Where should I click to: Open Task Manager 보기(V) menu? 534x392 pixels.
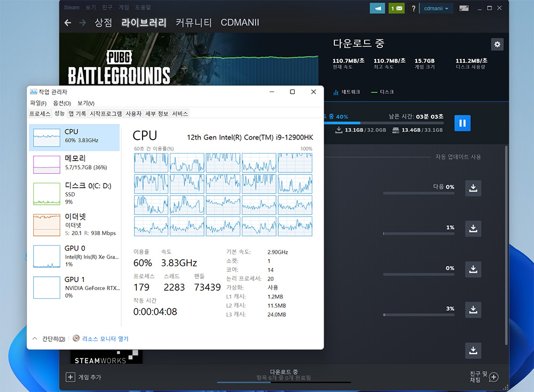click(x=86, y=103)
